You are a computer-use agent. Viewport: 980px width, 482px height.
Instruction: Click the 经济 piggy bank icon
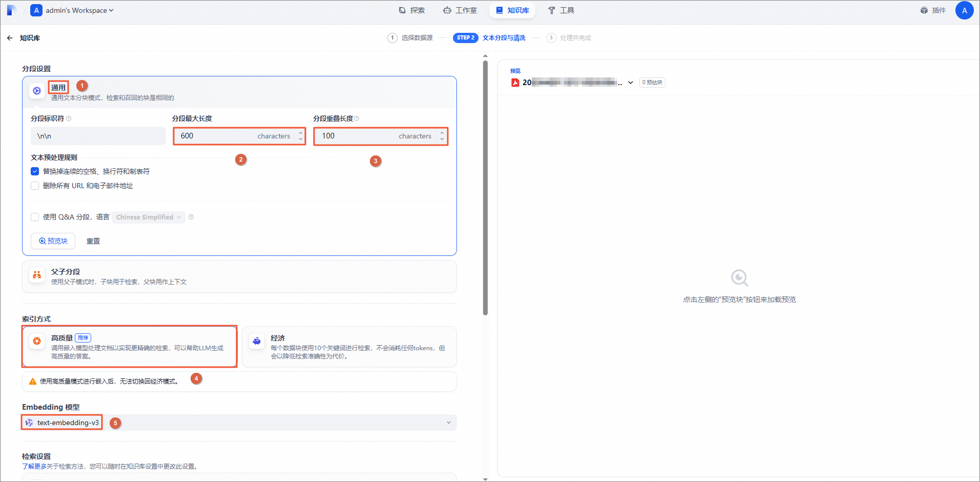(257, 341)
